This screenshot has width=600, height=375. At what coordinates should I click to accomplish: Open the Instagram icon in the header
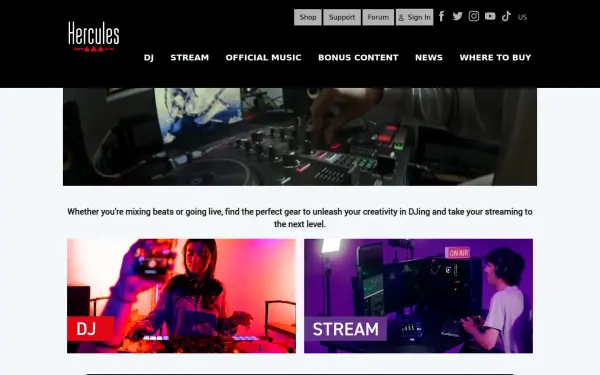(474, 16)
